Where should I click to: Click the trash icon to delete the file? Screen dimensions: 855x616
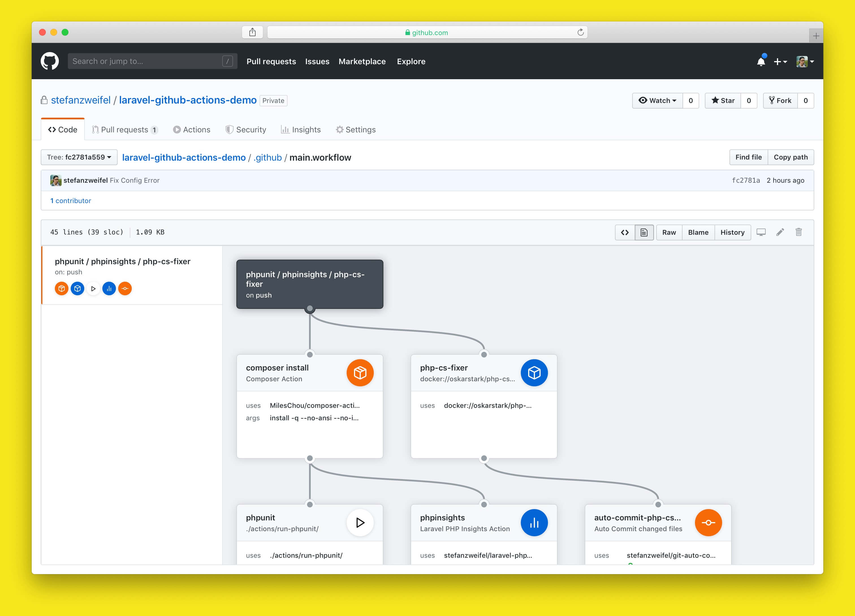799,232
